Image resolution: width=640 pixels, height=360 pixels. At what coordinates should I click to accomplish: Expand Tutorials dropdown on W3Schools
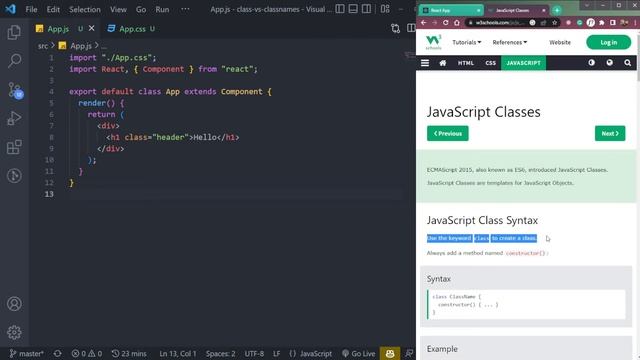pyautogui.click(x=467, y=42)
